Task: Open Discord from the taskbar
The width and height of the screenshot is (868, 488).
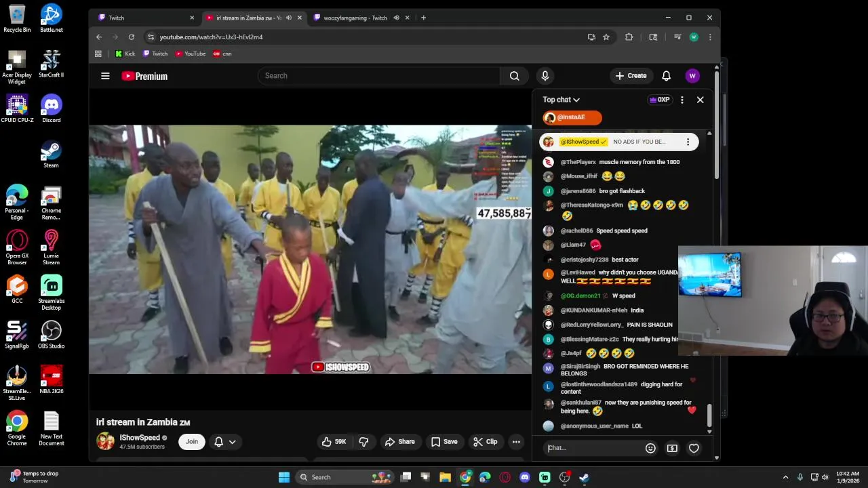Action: pyautogui.click(x=525, y=477)
